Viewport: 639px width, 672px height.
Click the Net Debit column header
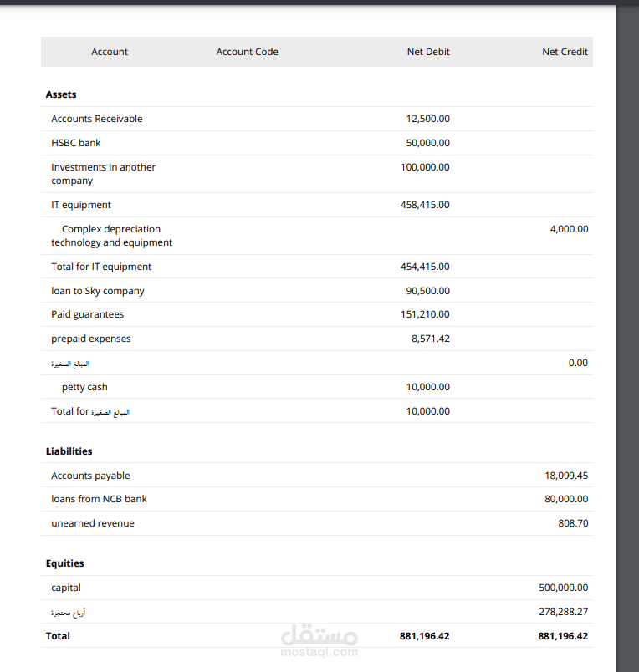[428, 52]
